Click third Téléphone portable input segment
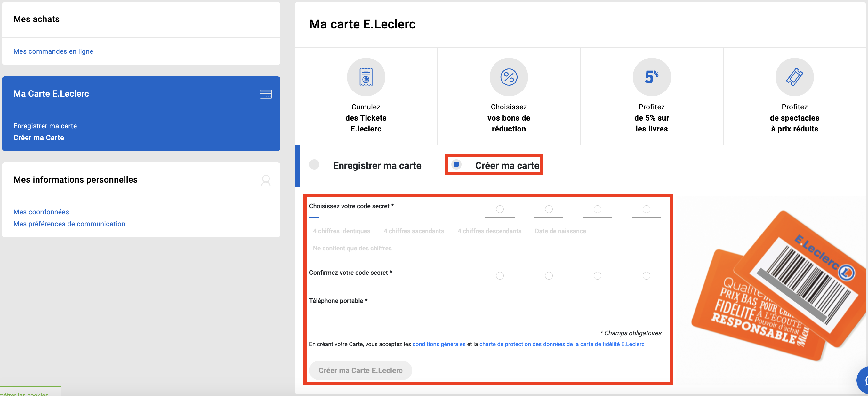This screenshot has height=396, width=868. 573,305
